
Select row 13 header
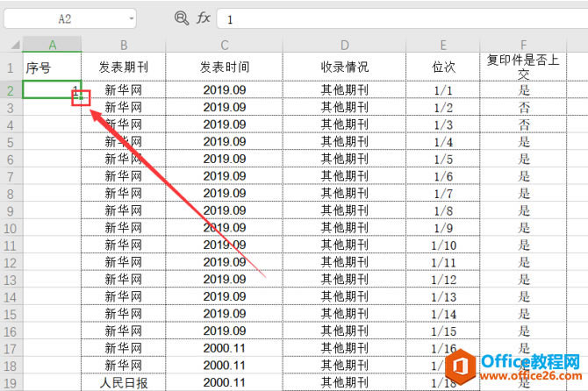click(11, 280)
